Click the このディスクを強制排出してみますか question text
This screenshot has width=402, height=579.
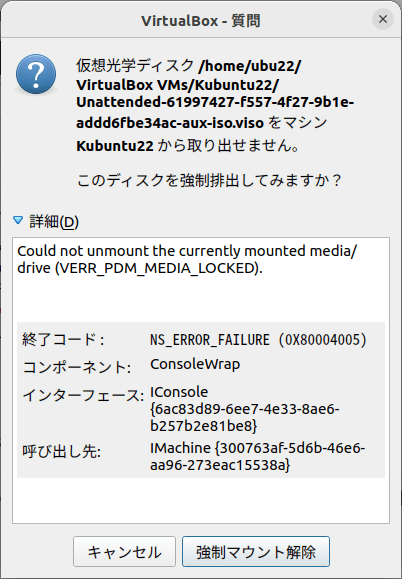(x=209, y=181)
